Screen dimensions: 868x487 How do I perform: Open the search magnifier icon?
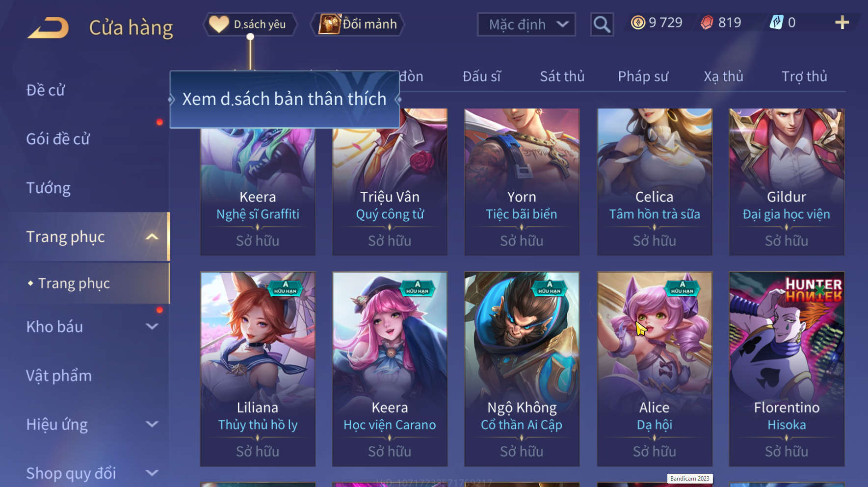602,24
